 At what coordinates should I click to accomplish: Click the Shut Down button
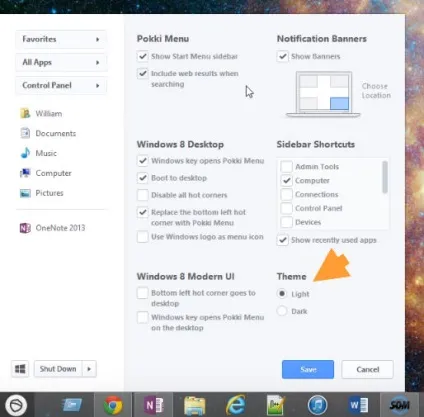coord(58,369)
